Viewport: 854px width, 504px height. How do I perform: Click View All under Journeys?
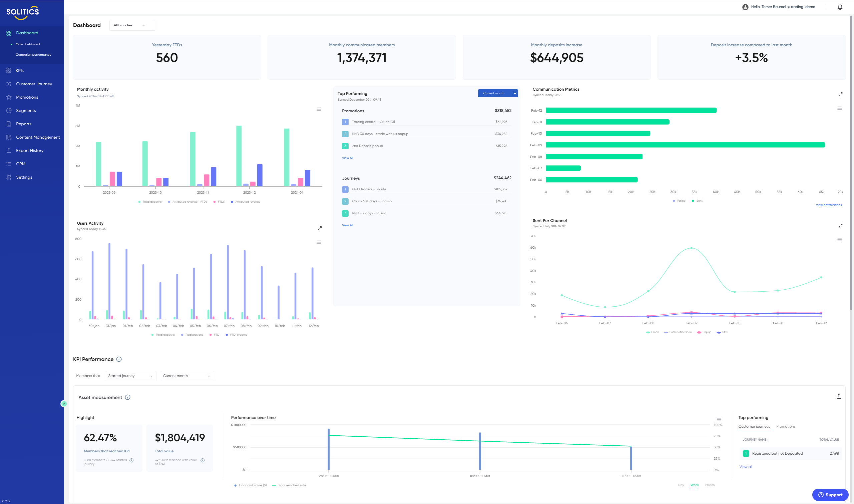pos(347,225)
